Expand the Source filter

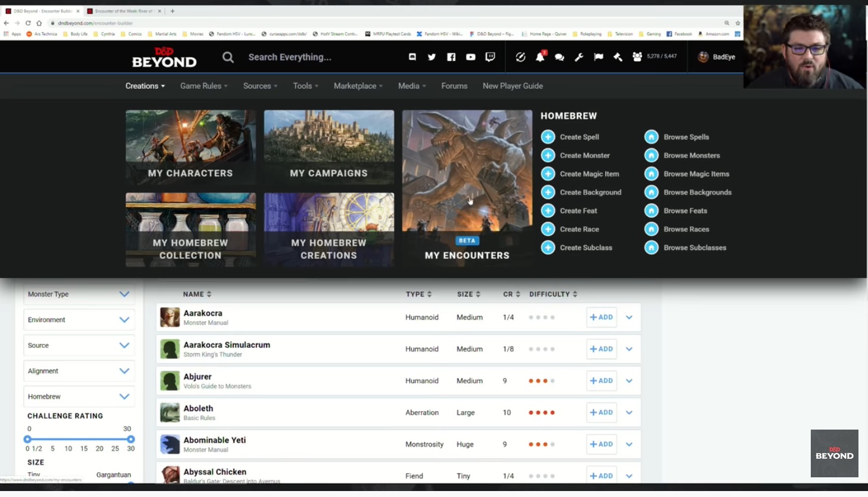[79, 345]
